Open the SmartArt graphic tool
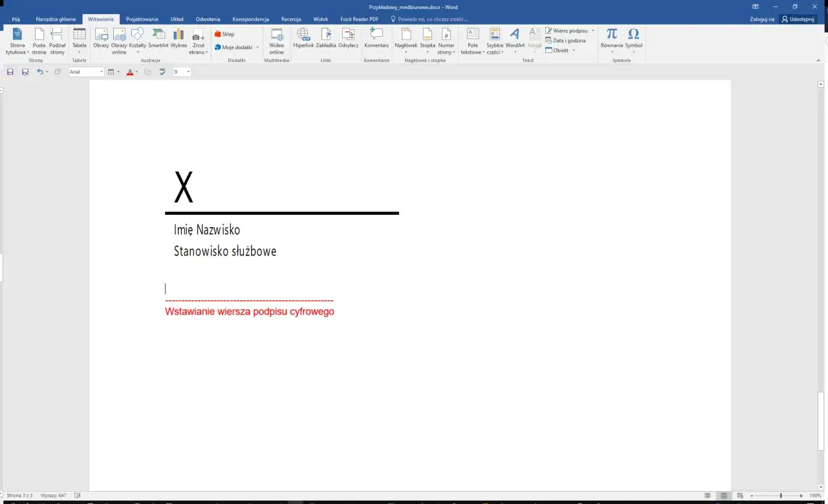Viewport: 828px width, 504px height. [x=158, y=39]
